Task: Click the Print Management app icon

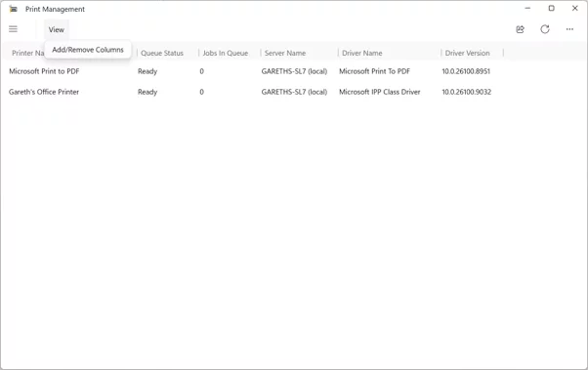Action: click(13, 9)
